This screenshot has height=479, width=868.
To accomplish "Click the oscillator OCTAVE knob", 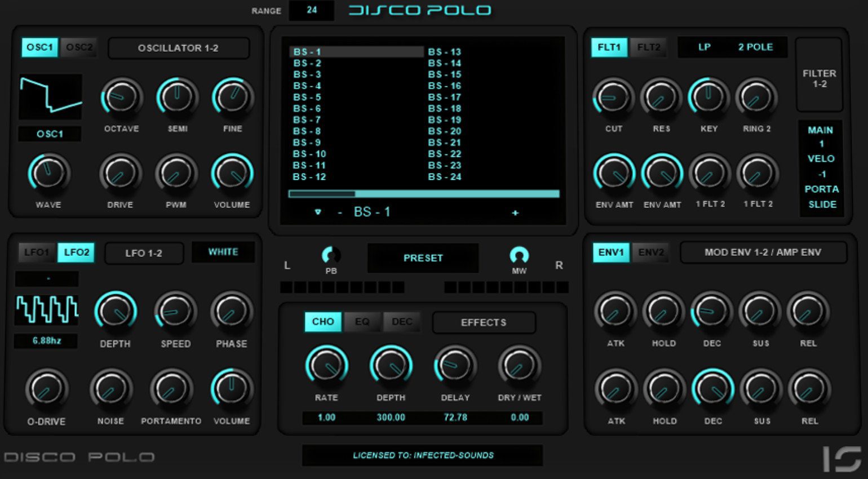I will click(x=121, y=97).
